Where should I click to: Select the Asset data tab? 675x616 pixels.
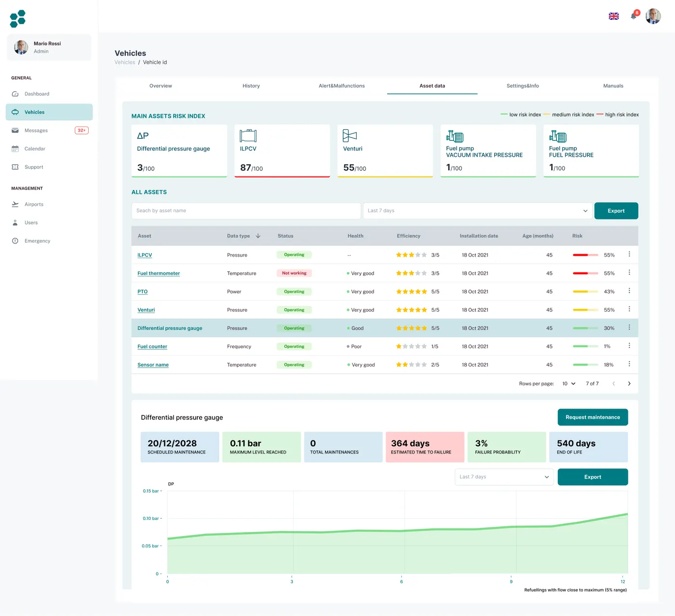click(x=432, y=86)
